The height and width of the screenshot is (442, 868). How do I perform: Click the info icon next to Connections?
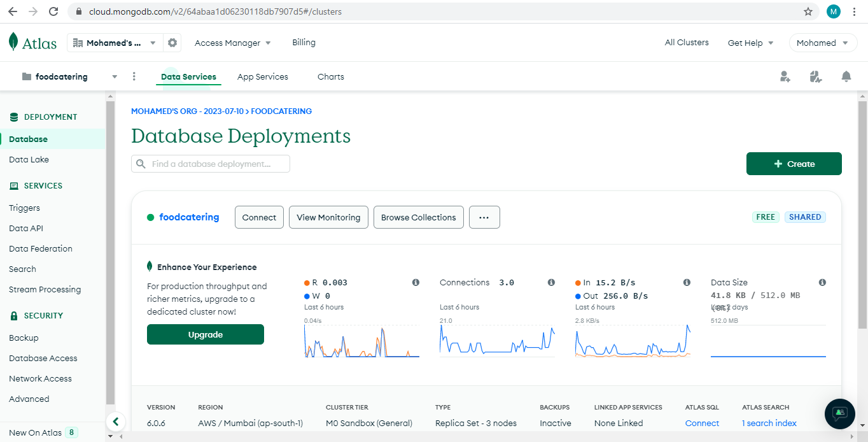pyautogui.click(x=551, y=282)
